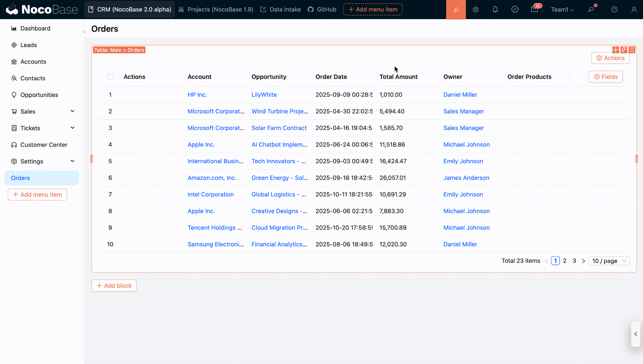Open the user profile icon

634,10
